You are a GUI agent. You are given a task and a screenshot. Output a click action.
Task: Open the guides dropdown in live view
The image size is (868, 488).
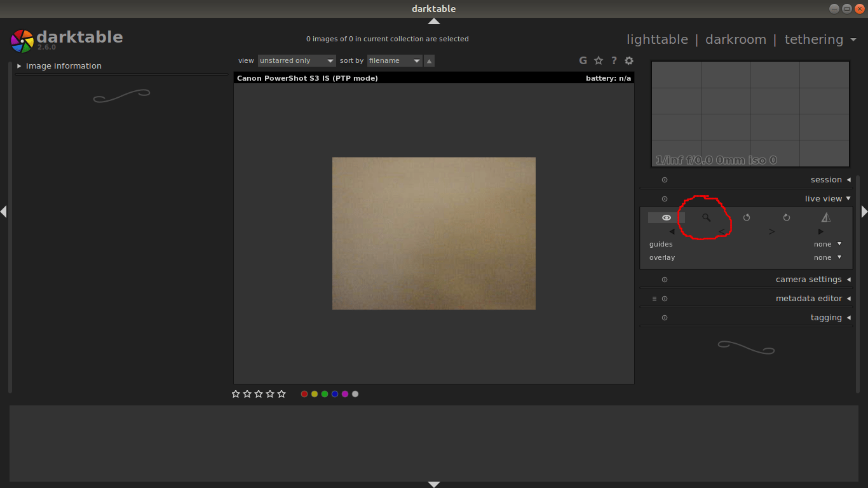827,243
